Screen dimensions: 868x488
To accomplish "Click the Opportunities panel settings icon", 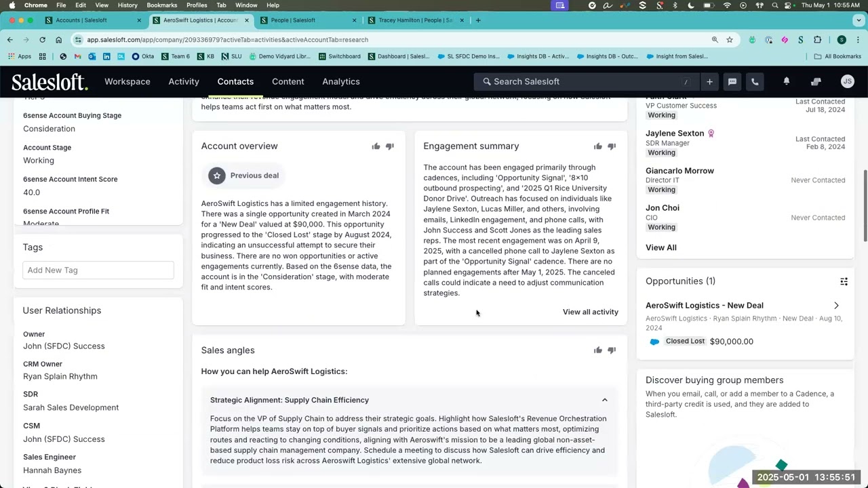I will click(x=844, y=281).
